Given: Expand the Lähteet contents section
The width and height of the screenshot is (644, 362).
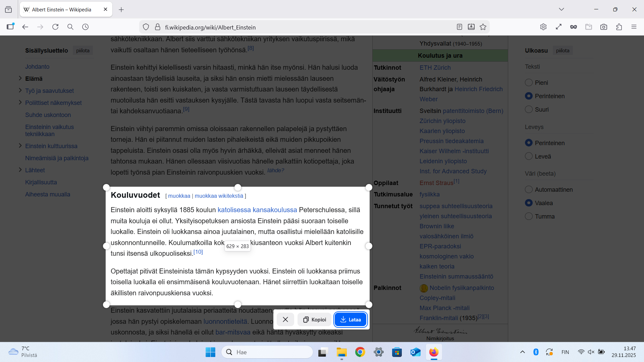Looking at the screenshot, I should 20,170.
